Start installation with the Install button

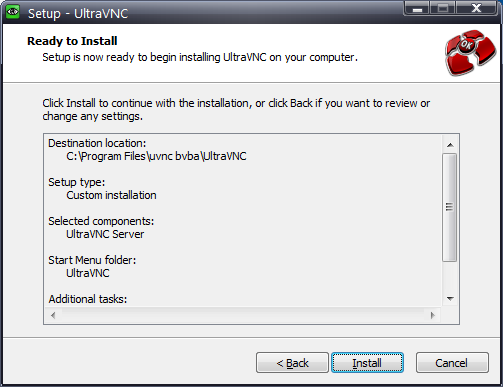[367, 363]
